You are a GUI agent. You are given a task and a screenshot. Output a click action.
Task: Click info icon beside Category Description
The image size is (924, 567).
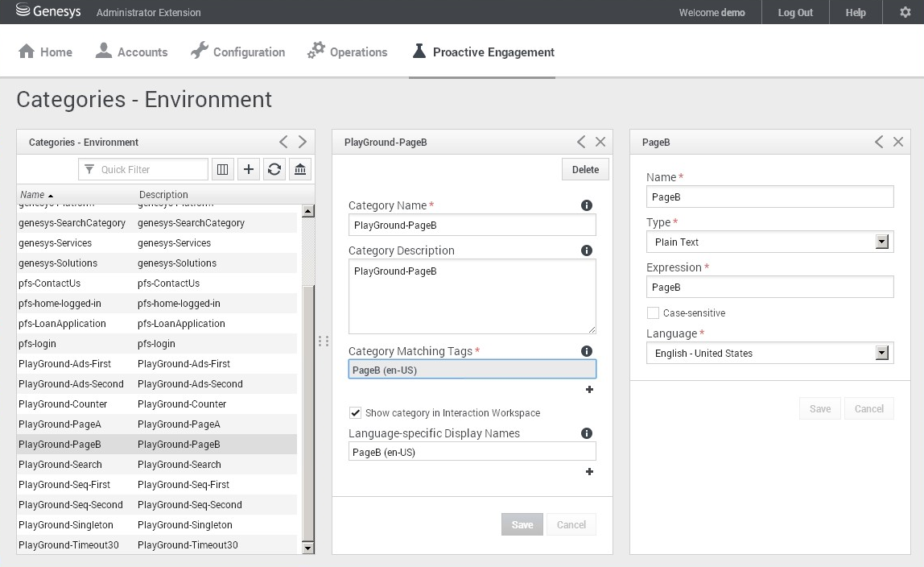pos(587,250)
